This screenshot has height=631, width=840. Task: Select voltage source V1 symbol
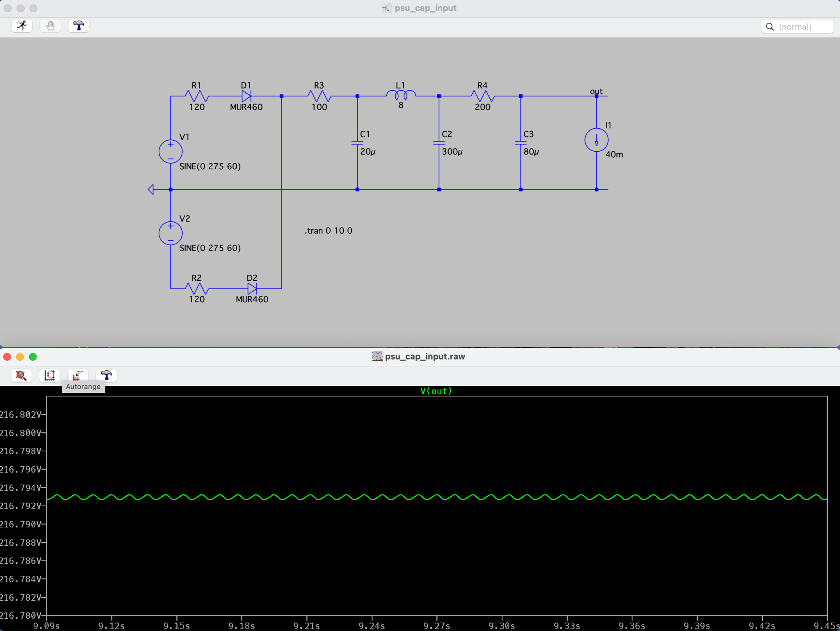click(171, 151)
